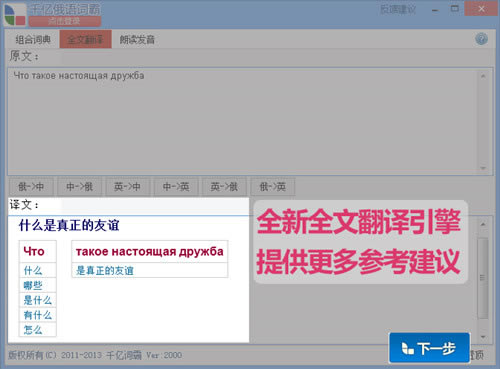This screenshot has width=500, height=369.
Task: Select the 哪些 translation suggestion
Action: pyautogui.click(x=33, y=285)
